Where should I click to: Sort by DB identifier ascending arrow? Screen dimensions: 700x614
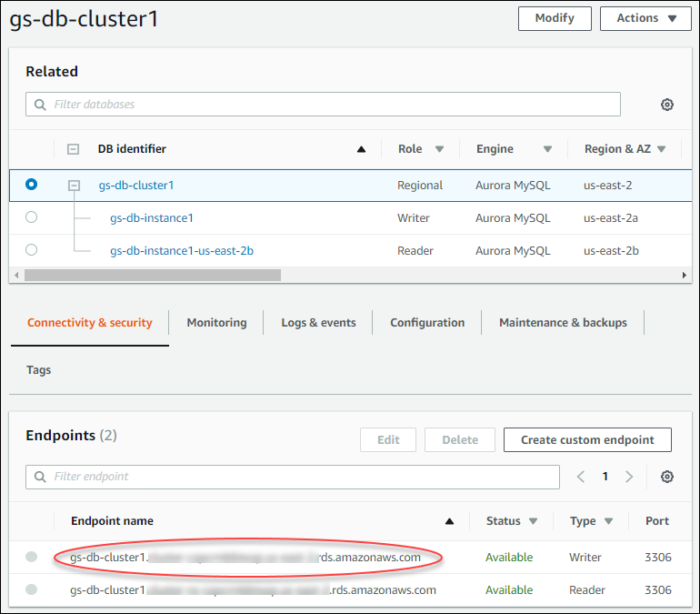pyautogui.click(x=361, y=149)
